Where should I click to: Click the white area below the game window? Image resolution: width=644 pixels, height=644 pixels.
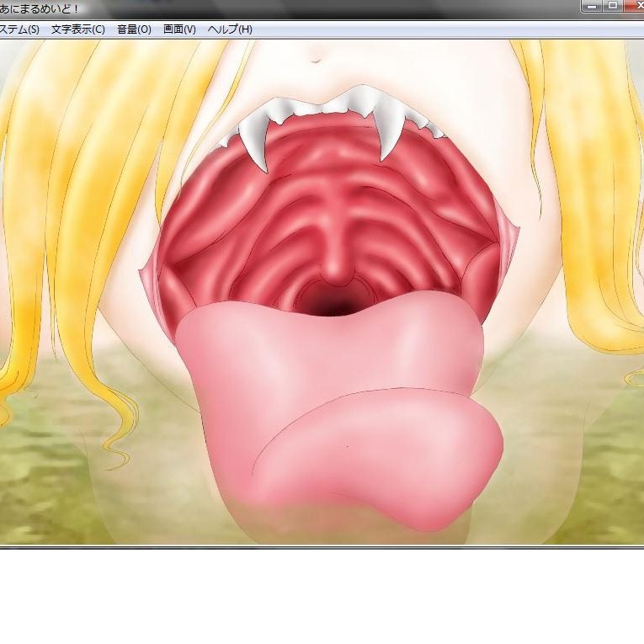[x=320, y=598]
